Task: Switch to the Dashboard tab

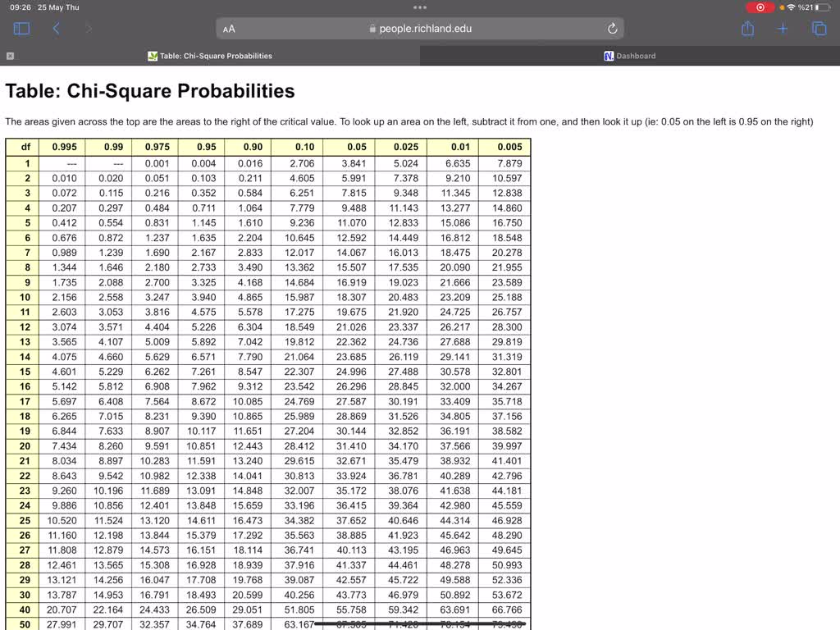Action: click(x=630, y=56)
